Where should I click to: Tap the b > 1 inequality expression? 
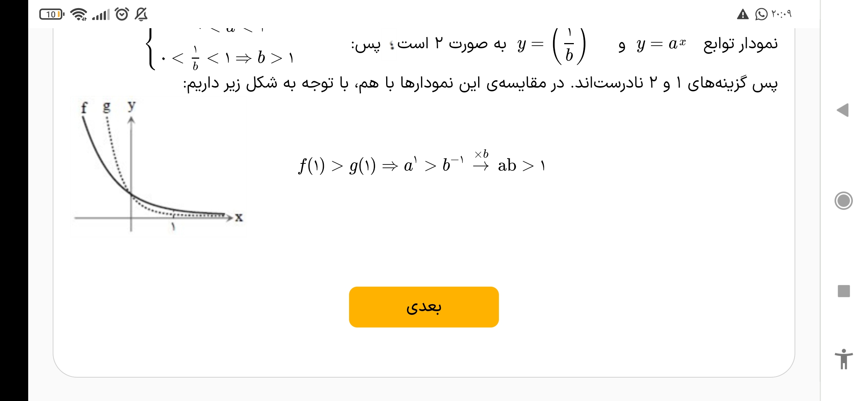pyautogui.click(x=275, y=58)
